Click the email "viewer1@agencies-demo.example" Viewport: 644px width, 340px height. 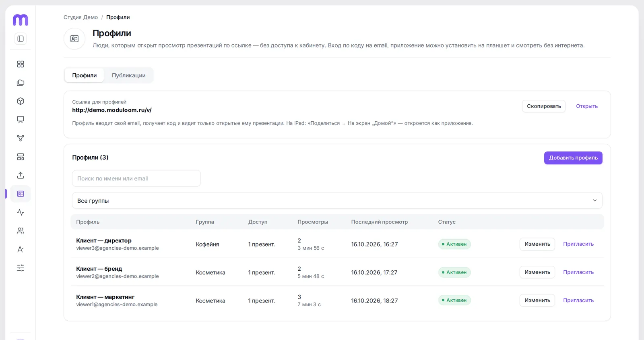click(117, 305)
